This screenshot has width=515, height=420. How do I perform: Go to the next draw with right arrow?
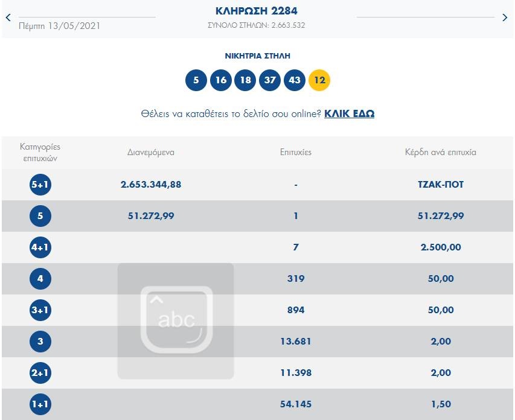pyautogui.click(x=505, y=17)
